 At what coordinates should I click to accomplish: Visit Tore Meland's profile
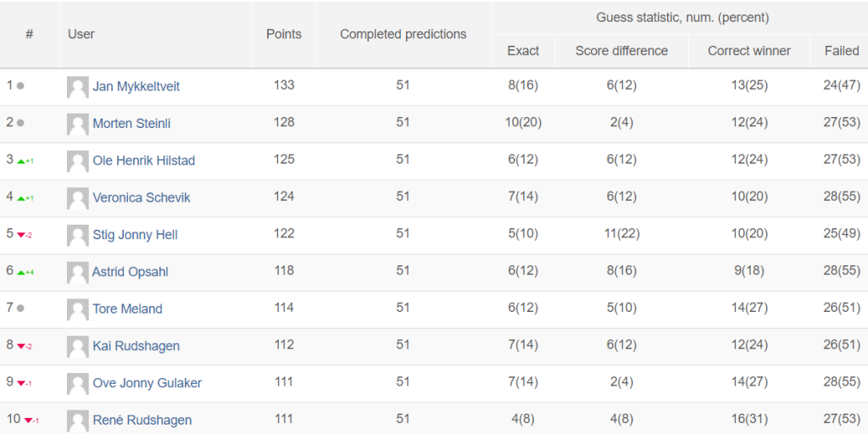click(127, 309)
